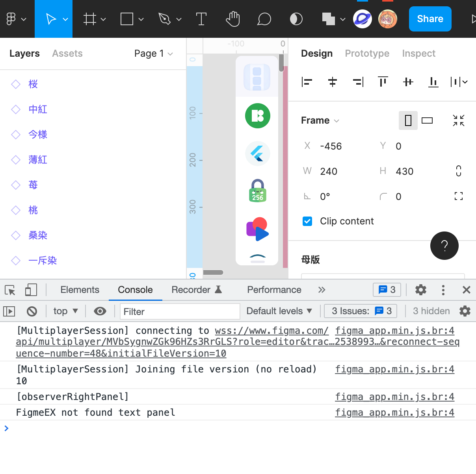The image size is (476, 474).
Task: Click the planet user avatar
Action: (x=363, y=19)
